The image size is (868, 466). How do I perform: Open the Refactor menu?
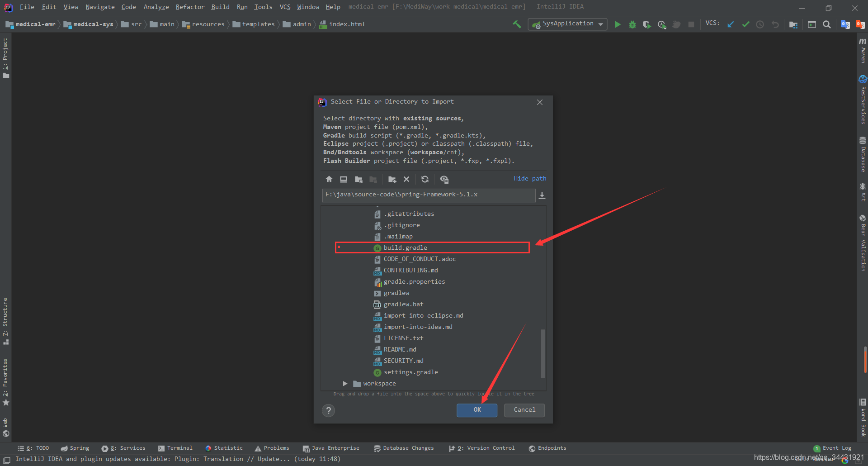click(190, 7)
